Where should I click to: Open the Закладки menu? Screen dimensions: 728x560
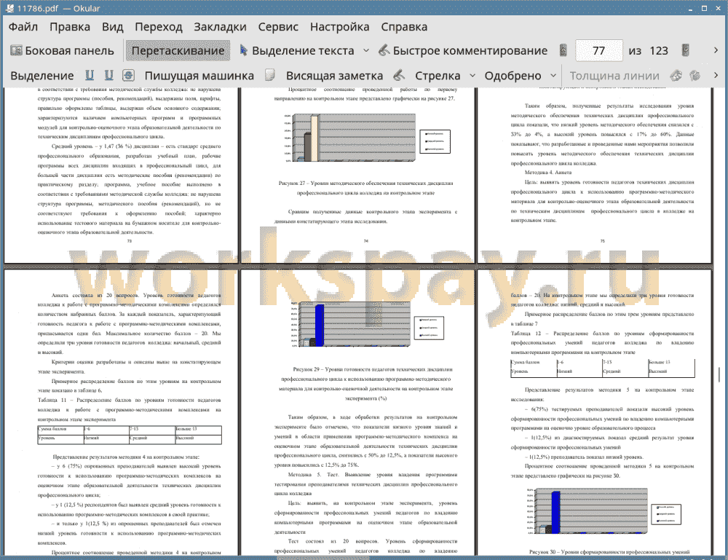220,27
